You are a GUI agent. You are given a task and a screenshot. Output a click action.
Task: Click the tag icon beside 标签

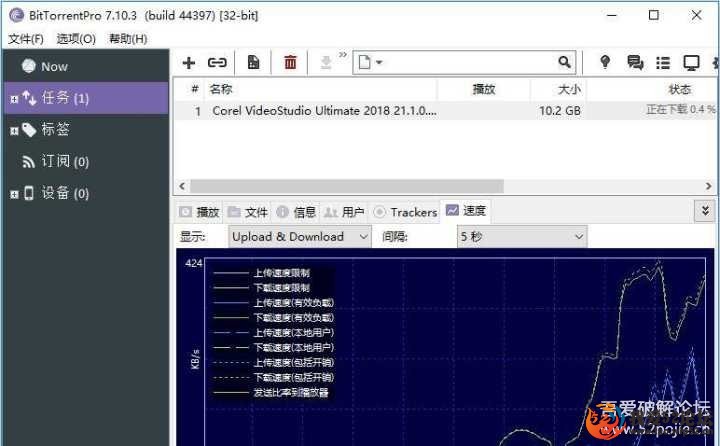coord(29,130)
